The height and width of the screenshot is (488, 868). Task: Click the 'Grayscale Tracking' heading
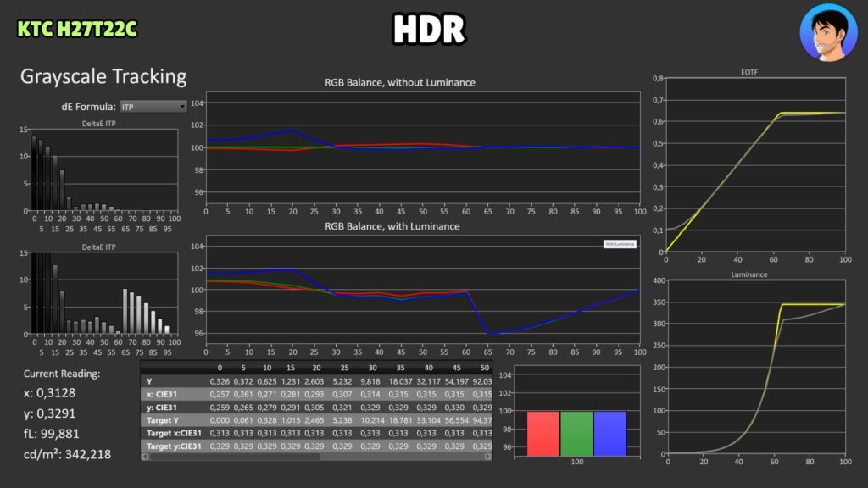coord(103,76)
